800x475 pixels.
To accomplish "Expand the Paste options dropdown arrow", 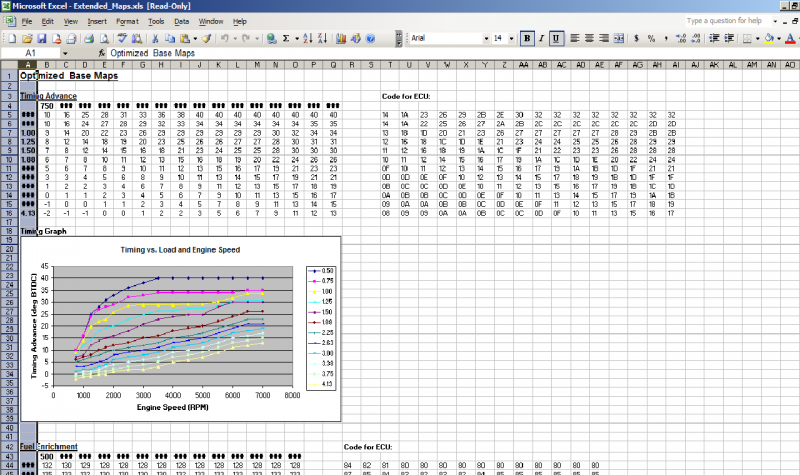I will coord(195,38).
